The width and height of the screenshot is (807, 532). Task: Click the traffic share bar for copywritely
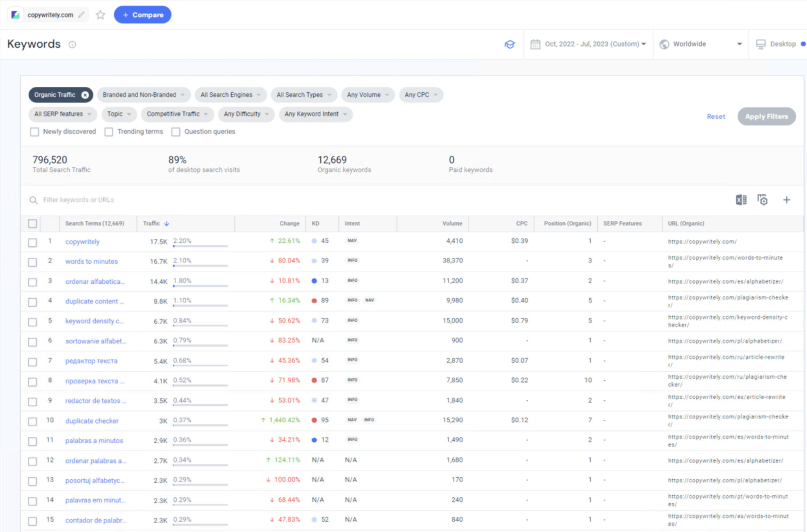200,246
